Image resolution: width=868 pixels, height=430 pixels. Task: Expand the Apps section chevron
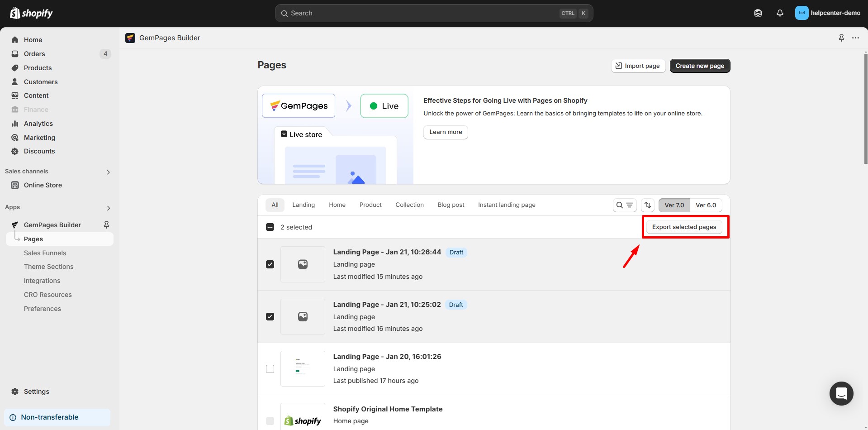pyautogui.click(x=108, y=208)
